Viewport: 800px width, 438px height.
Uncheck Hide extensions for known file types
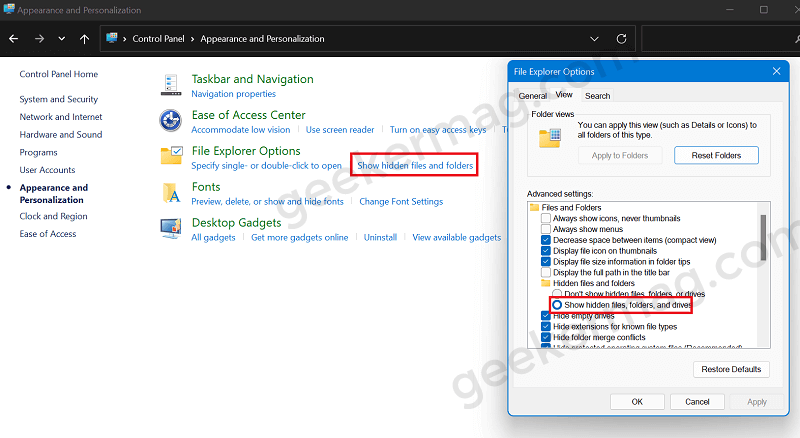coord(546,327)
